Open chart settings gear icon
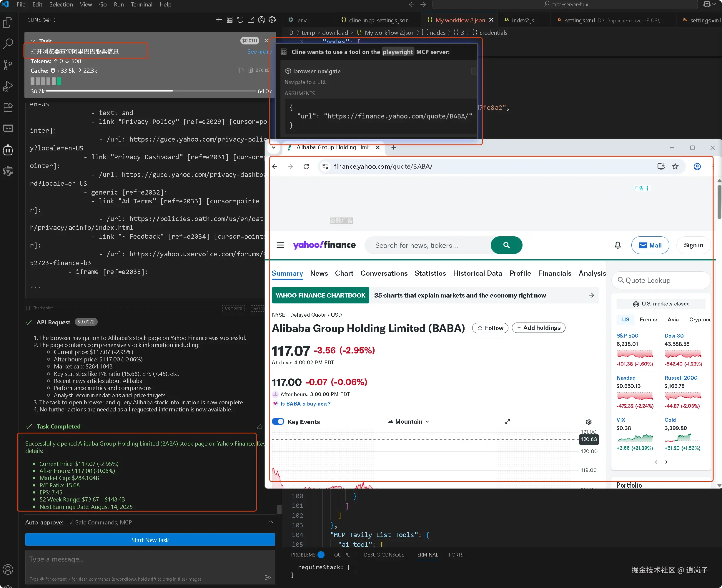722x588 pixels. click(588, 422)
